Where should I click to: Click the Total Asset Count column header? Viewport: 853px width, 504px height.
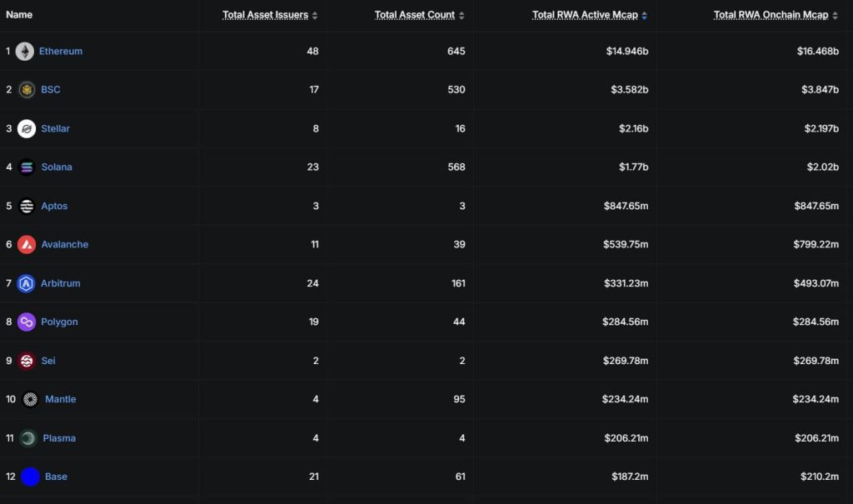(x=415, y=15)
